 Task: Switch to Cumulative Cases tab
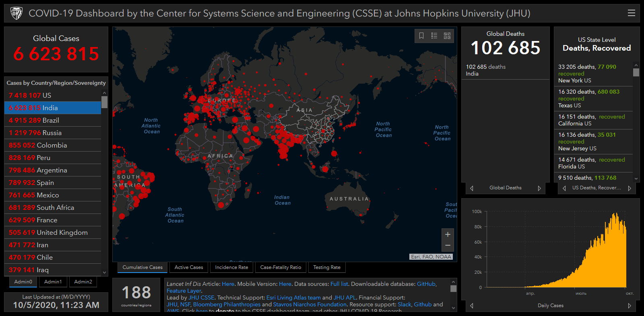click(x=142, y=267)
